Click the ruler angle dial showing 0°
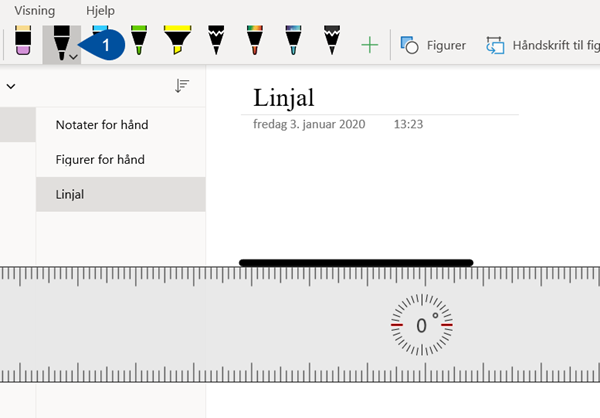 (x=422, y=325)
